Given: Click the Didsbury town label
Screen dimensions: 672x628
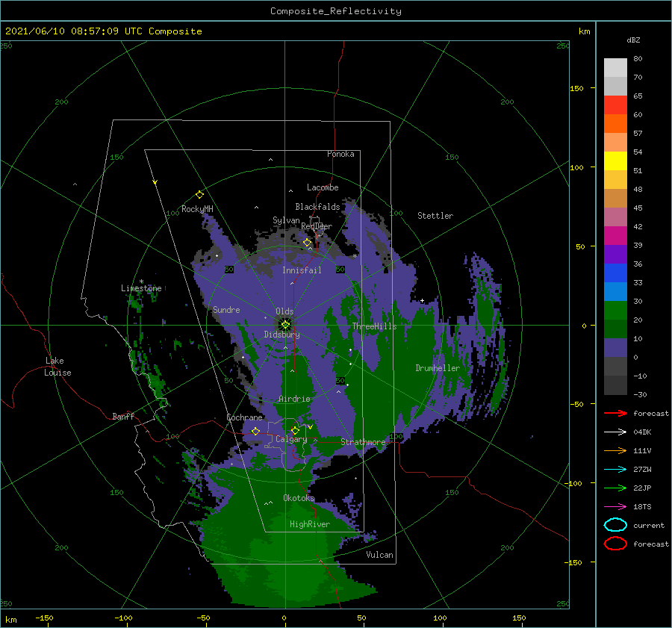Looking at the screenshot, I should pos(281,335).
